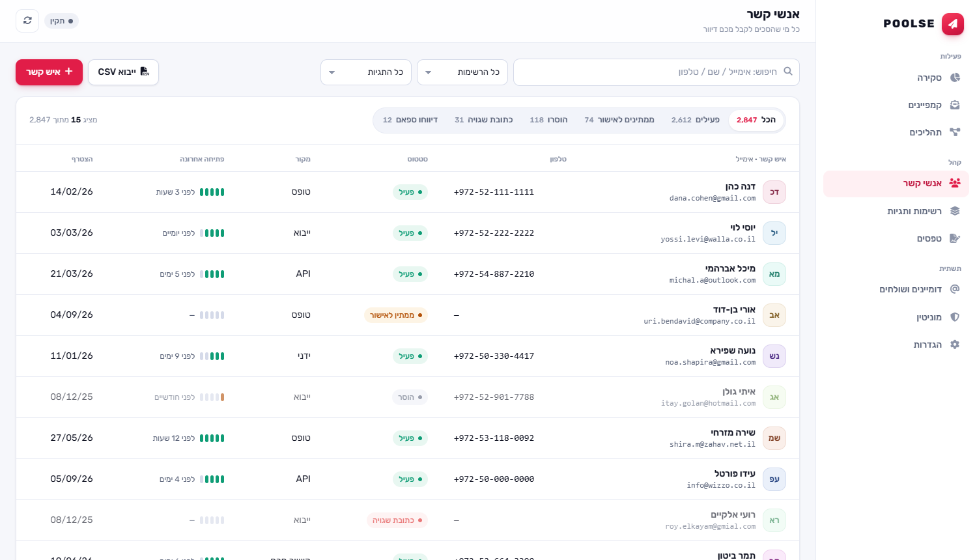This screenshot has width=977, height=560.
Task: Open the טפסים forms sidebar icon
Action: 955,238
